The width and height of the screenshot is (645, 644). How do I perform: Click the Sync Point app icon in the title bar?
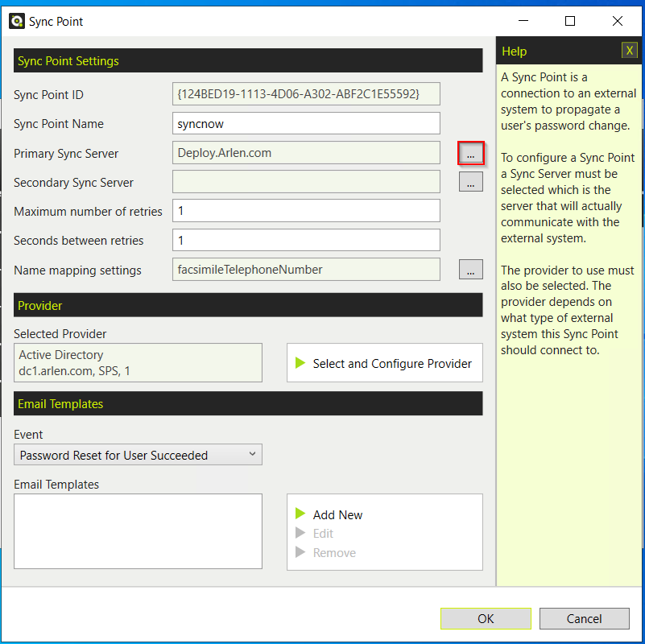pyautogui.click(x=17, y=21)
